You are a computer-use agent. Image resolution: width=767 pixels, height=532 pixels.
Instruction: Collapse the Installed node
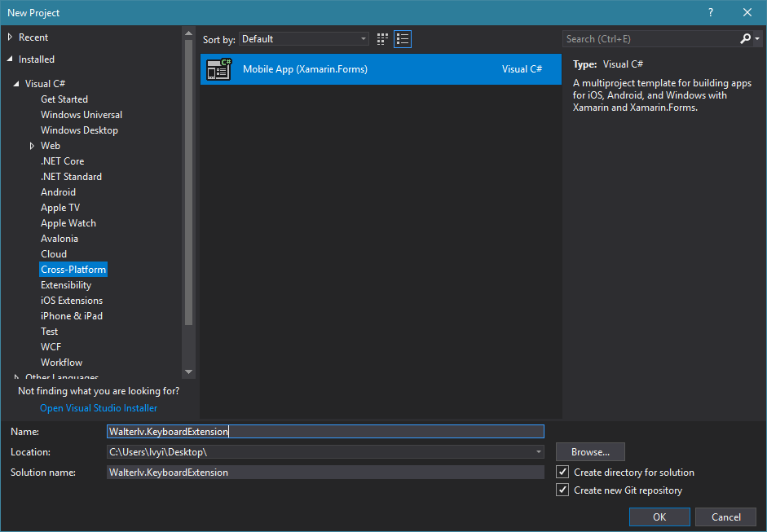pos(11,59)
